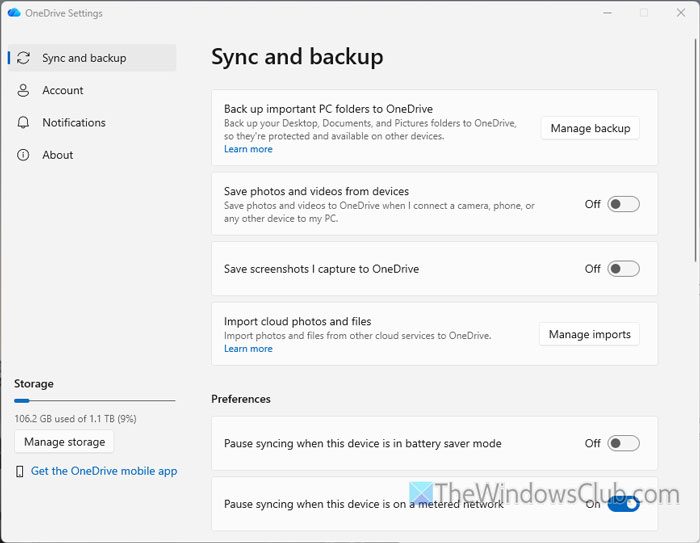Open Get the OneDrive mobile app link
Image resolution: width=700 pixels, height=543 pixels.
tap(104, 471)
